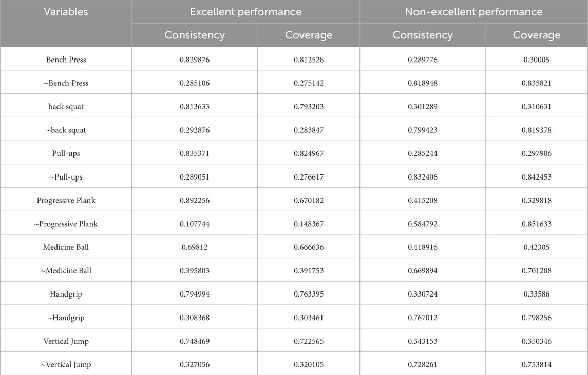Click the ~Medicine Ball row label

[x=66, y=271]
